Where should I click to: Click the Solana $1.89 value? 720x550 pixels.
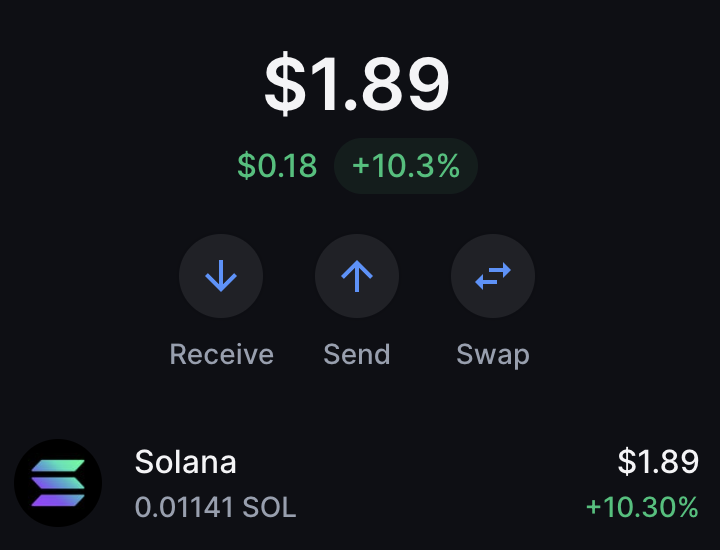pyautogui.click(x=658, y=461)
